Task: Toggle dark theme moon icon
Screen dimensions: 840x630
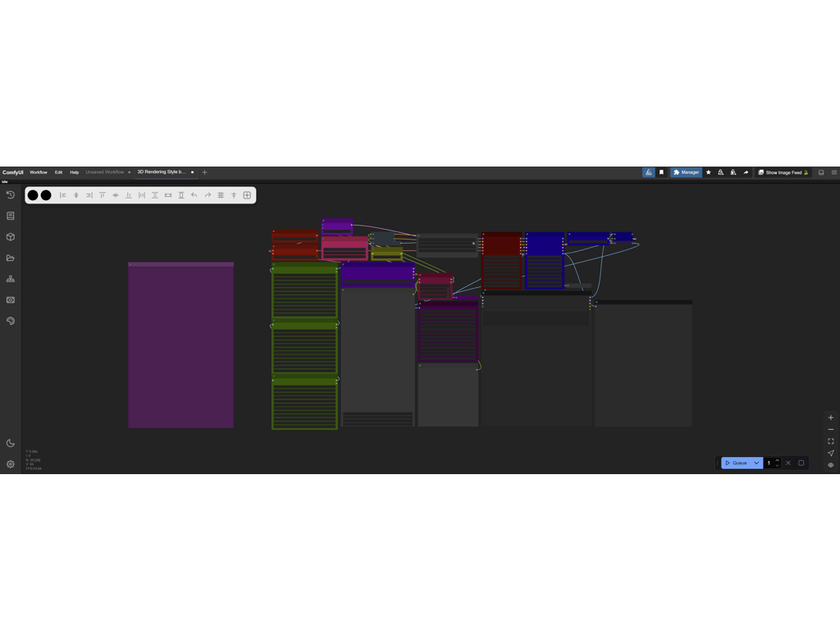Action: tap(11, 443)
